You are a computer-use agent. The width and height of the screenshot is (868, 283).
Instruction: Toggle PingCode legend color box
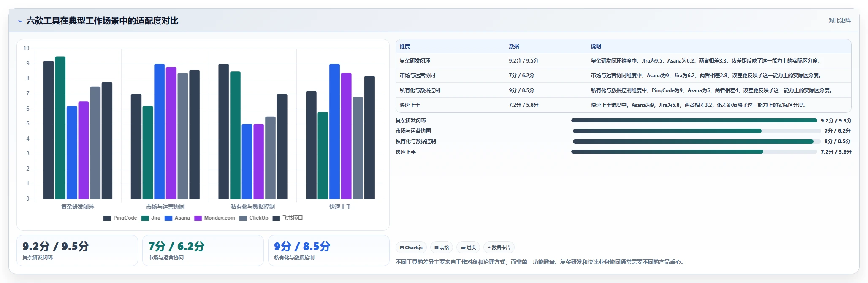tap(107, 218)
